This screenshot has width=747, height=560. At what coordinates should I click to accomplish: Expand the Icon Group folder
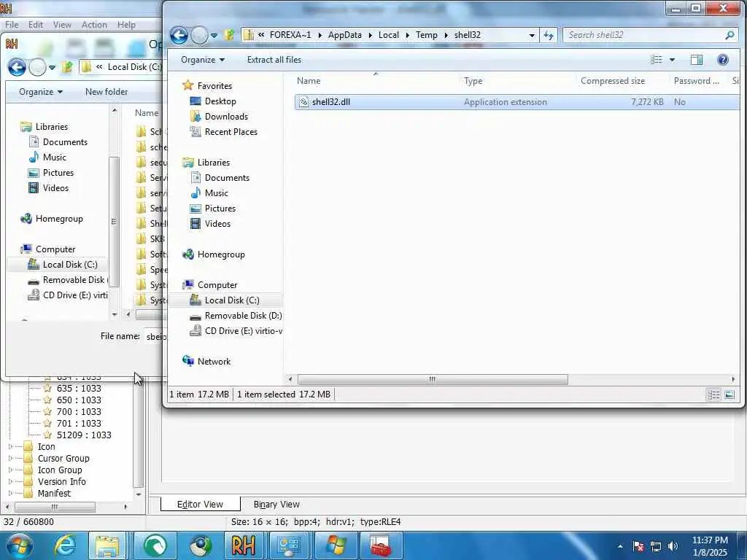(x=10, y=470)
